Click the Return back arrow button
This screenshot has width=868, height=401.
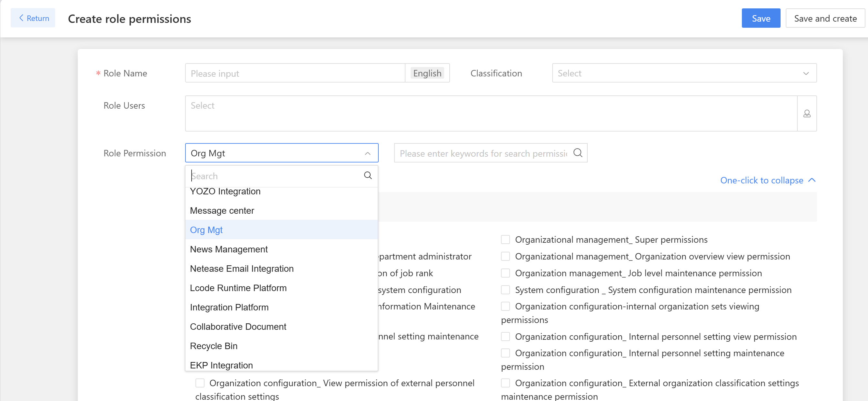(x=33, y=18)
